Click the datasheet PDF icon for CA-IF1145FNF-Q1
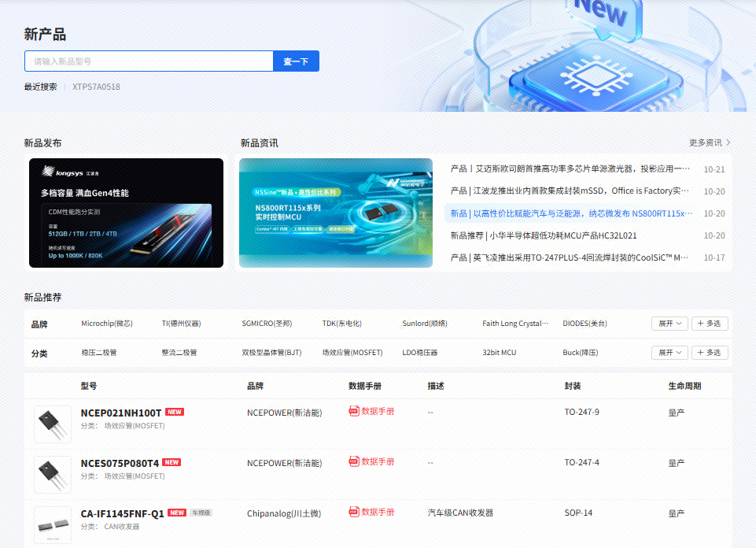The image size is (756, 548). [354, 512]
